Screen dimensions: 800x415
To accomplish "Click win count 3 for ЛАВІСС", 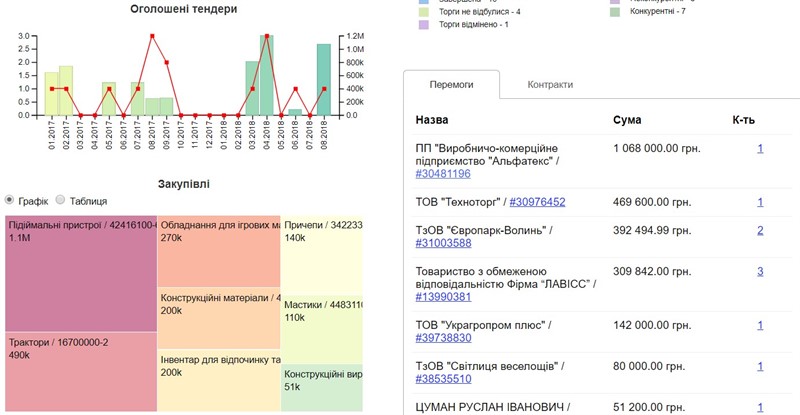I will pyautogui.click(x=760, y=272).
